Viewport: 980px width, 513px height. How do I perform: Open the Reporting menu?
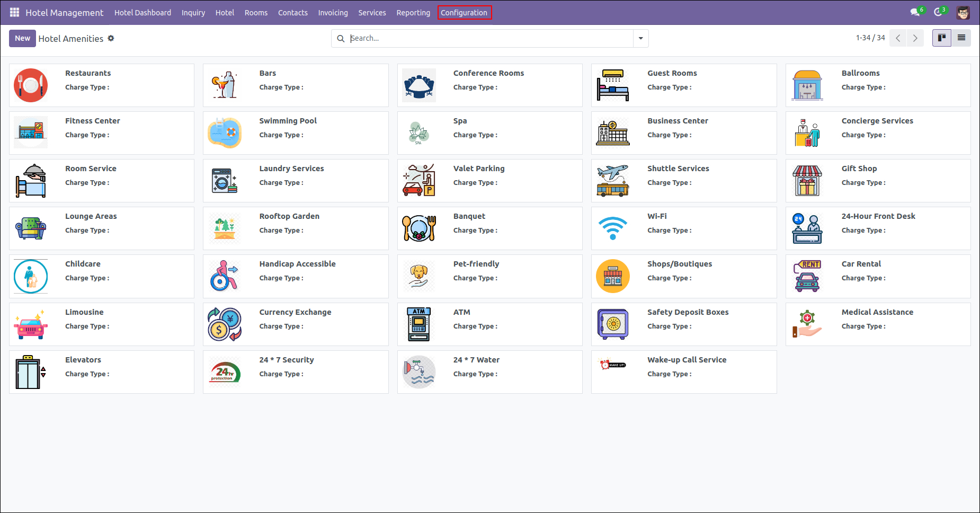coord(413,12)
